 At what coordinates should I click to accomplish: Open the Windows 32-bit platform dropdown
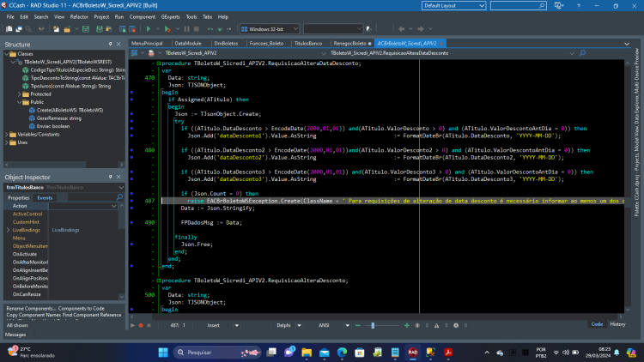coord(270,28)
